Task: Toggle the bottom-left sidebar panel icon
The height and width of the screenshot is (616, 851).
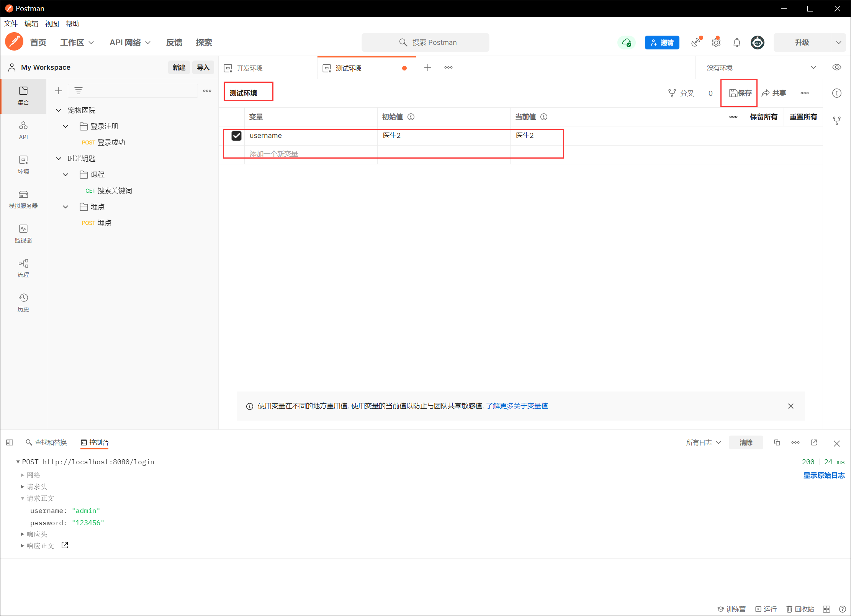Action: (10, 442)
